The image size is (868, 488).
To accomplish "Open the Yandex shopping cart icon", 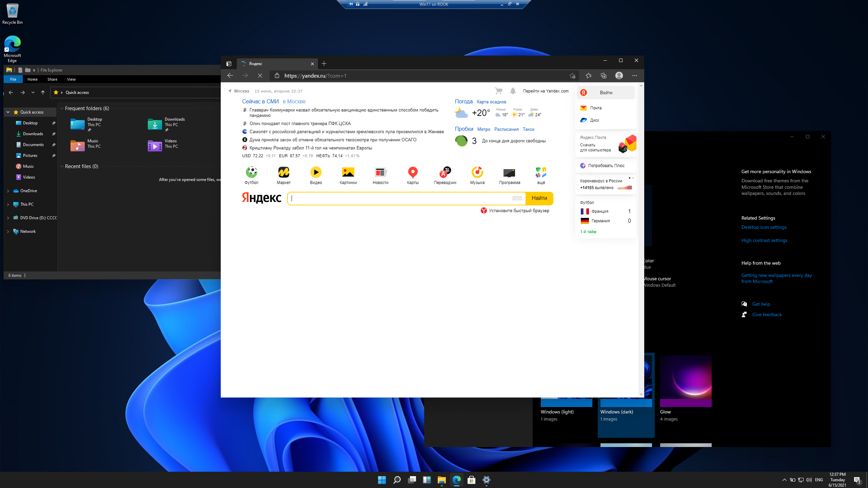I will point(498,91).
